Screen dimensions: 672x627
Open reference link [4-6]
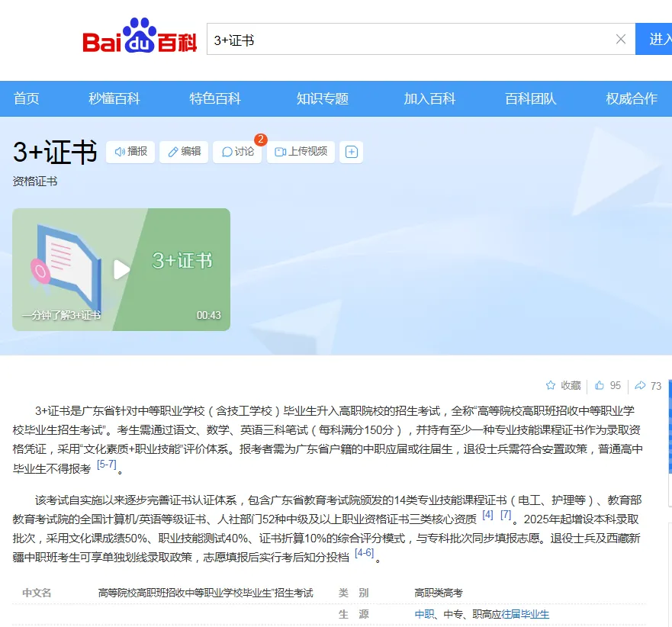point(365,552)
